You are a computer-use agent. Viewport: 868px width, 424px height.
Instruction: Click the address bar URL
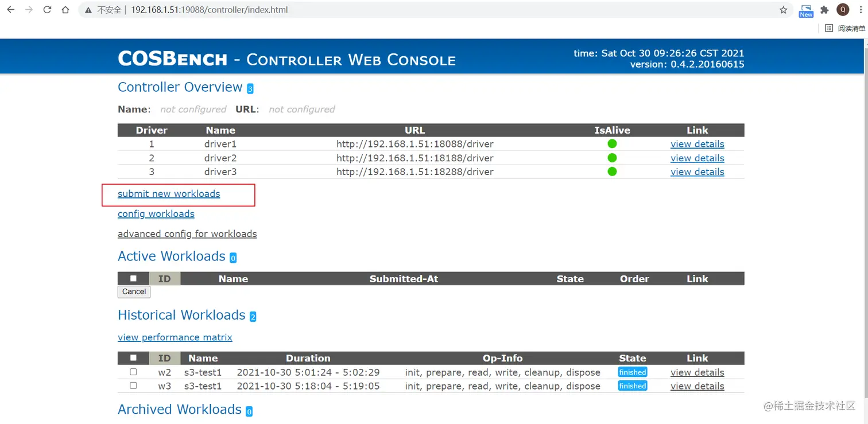click(x=210, y=10)
